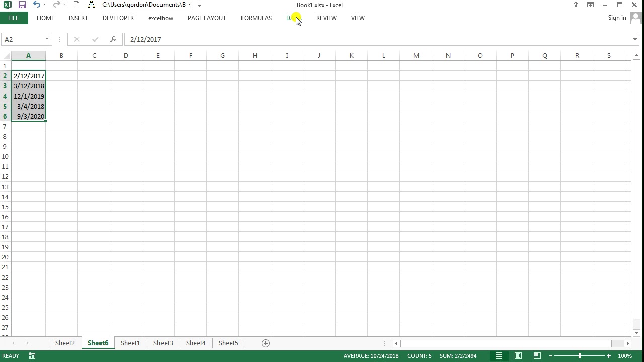Select row 7 header
Viewport: 644px width, 362px height.
coord(5,126)
